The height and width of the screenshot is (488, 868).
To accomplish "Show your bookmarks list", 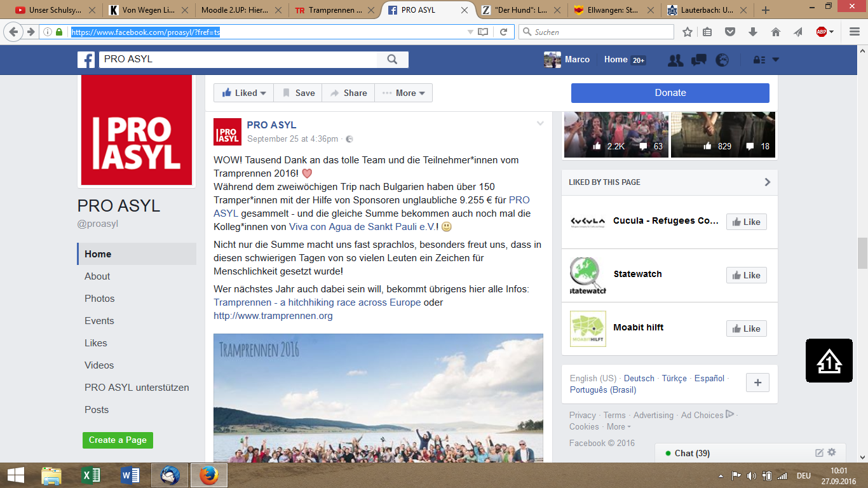I will coord(707,32).
